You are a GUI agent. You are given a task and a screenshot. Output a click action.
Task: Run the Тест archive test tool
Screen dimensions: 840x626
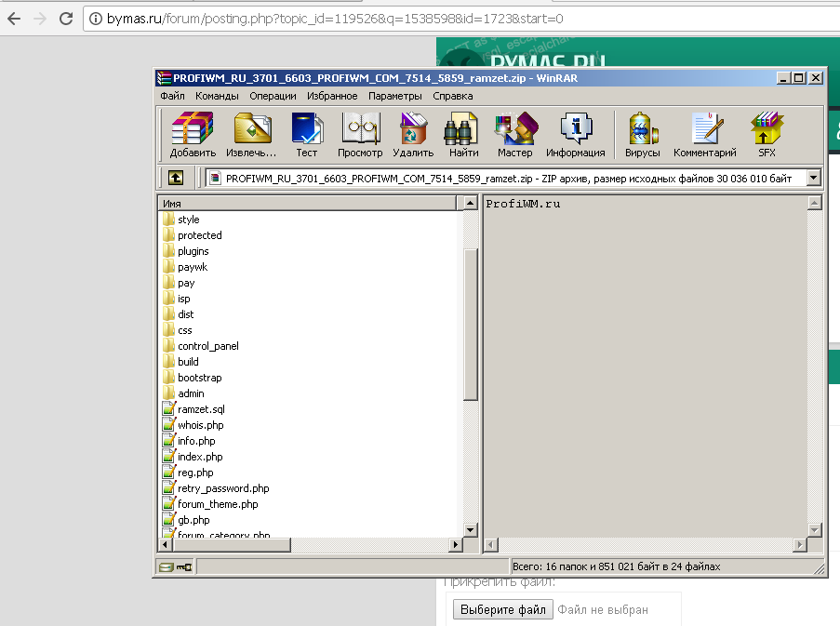click(306, 135)
